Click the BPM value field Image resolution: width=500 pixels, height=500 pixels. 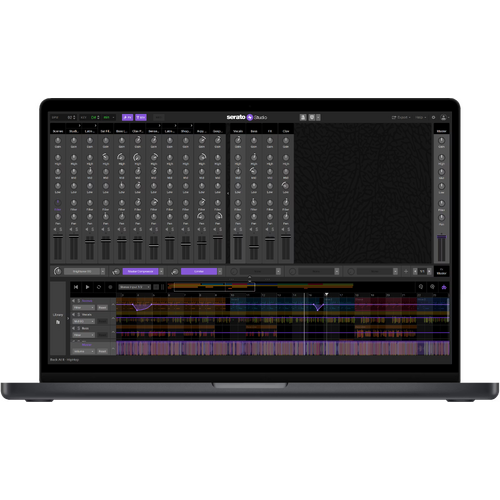tap(71, 117)
